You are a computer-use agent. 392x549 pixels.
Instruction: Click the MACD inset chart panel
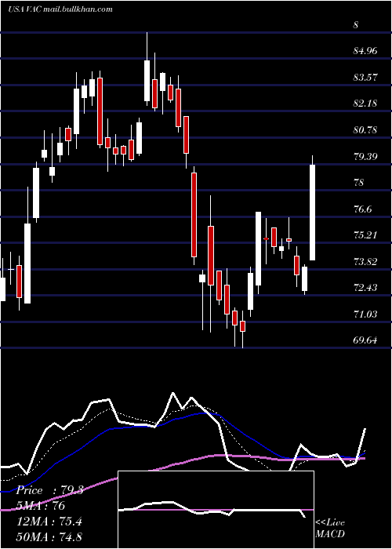pos(216,510)
